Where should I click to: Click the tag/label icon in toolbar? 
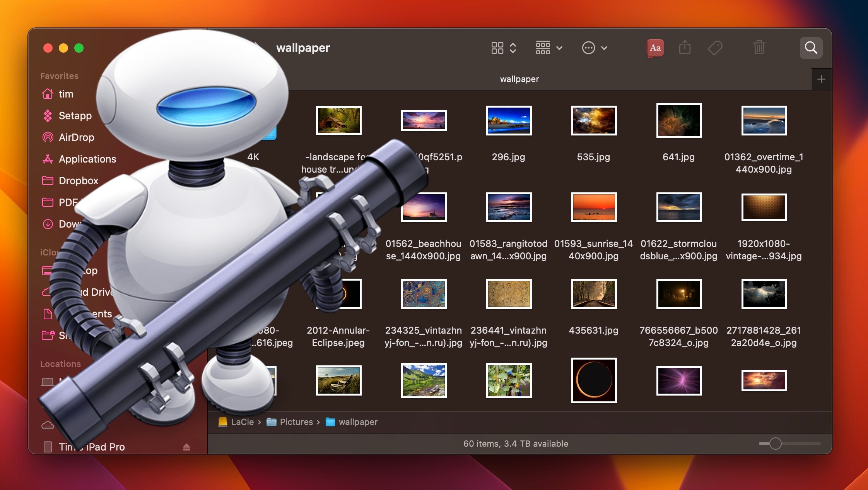point(715,47)
